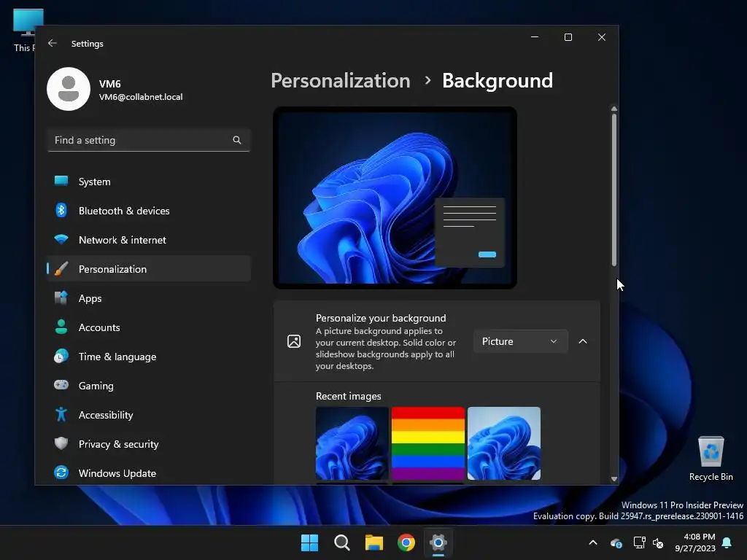Viewport: 747px width, 560px height.
Task: Click the Personalization paintbrush icon
Action: (x=61, y=268)
